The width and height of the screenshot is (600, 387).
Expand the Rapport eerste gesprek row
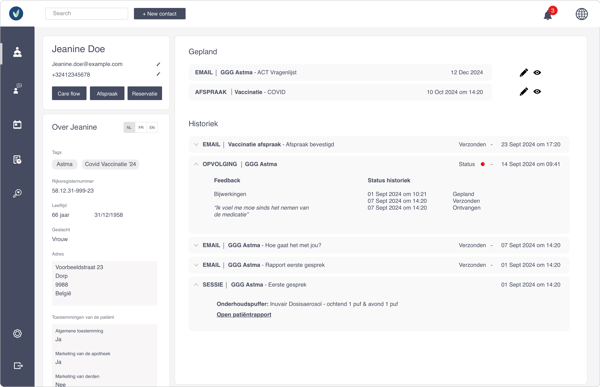[x=196, y=265]
